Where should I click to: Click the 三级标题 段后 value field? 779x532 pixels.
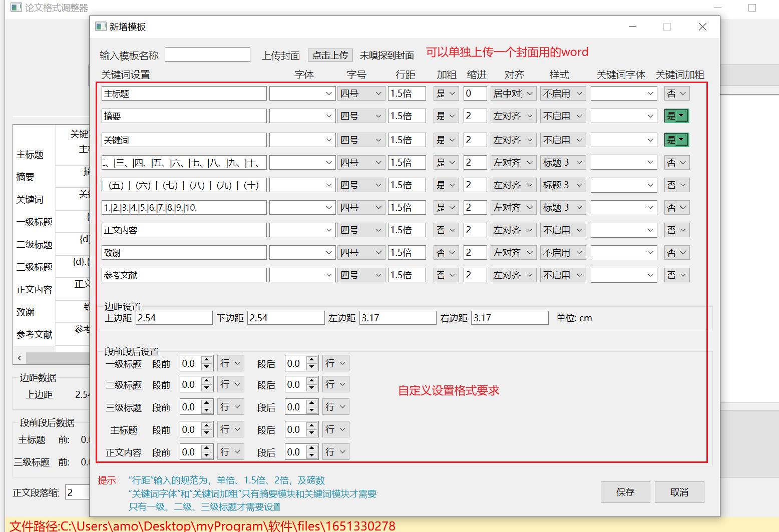click(x=296, y=407)
